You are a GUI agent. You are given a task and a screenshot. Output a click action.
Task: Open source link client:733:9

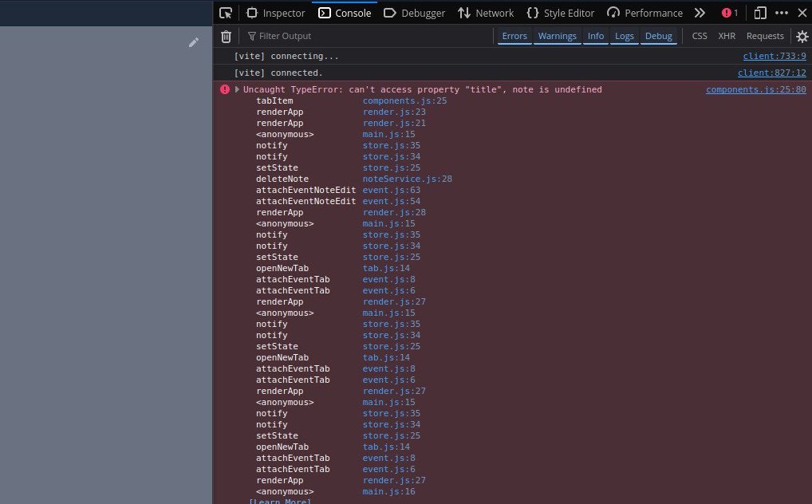coord(775,56)
